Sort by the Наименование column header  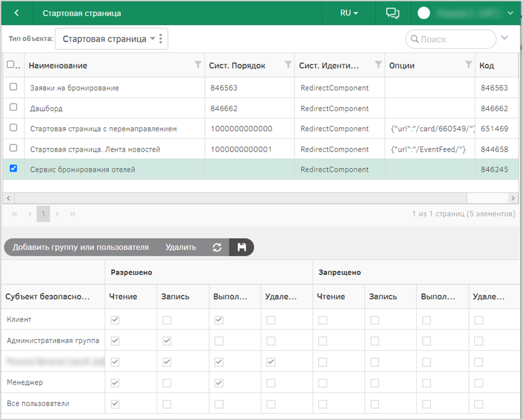coord(58,66)
